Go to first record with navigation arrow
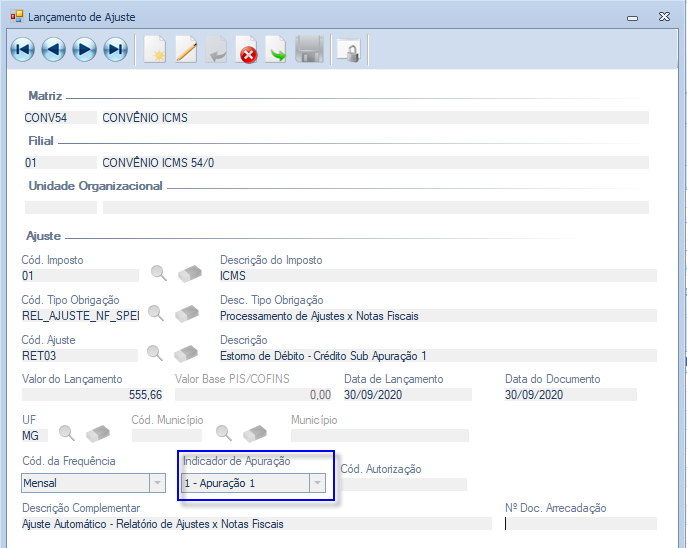Image resolution: width=687 pixels, height=548 pixels. (23, 49)
